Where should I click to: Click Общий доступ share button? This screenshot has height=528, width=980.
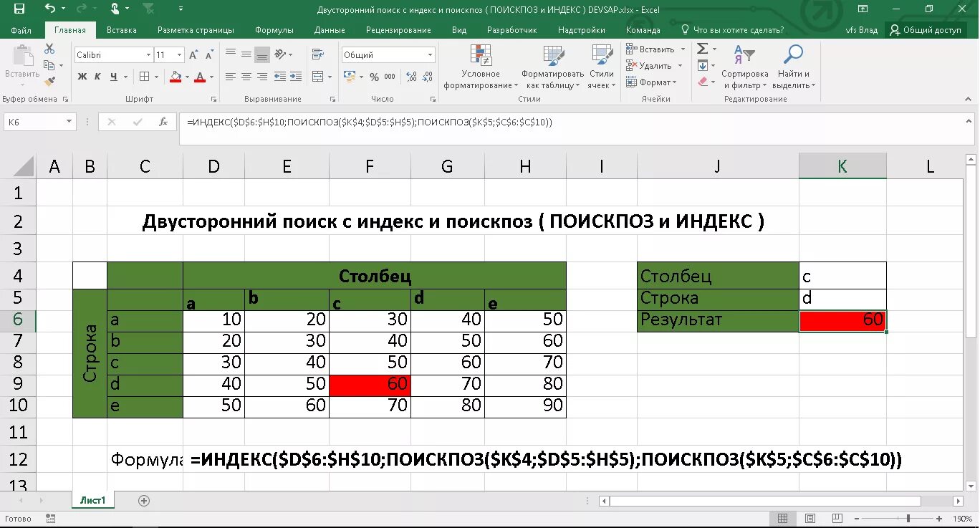coord(926,30)
